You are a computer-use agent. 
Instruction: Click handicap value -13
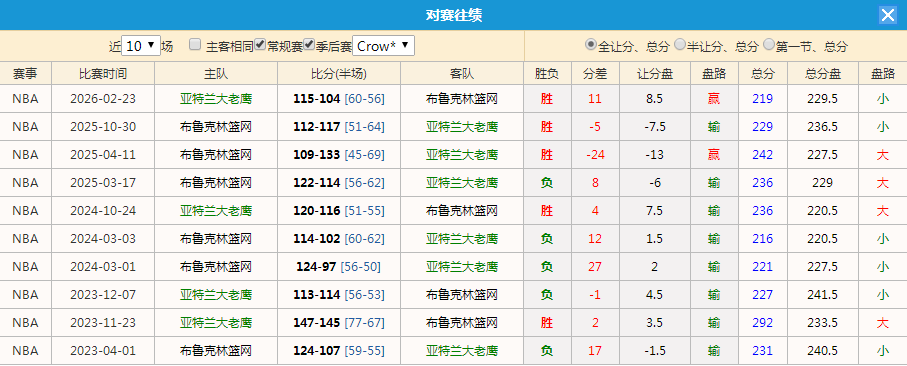pyautogui.click(x=655, y=155)
